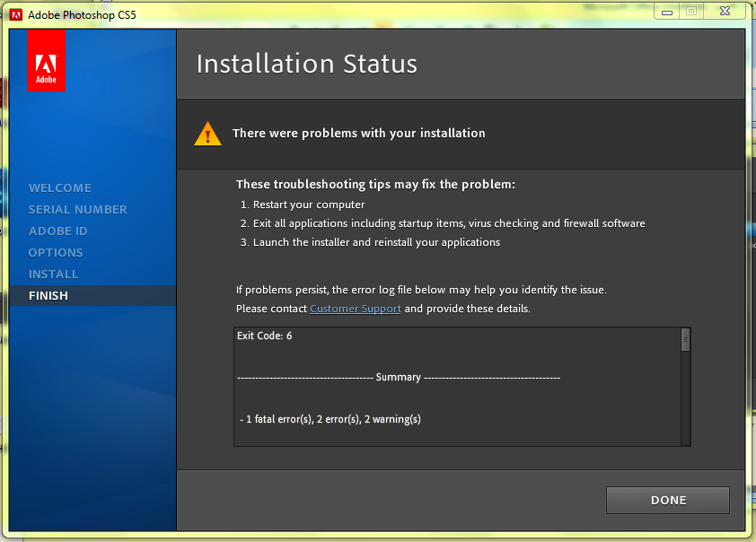Click the Adobe Photoshop CS5 title text

click(x=83, y=14)
